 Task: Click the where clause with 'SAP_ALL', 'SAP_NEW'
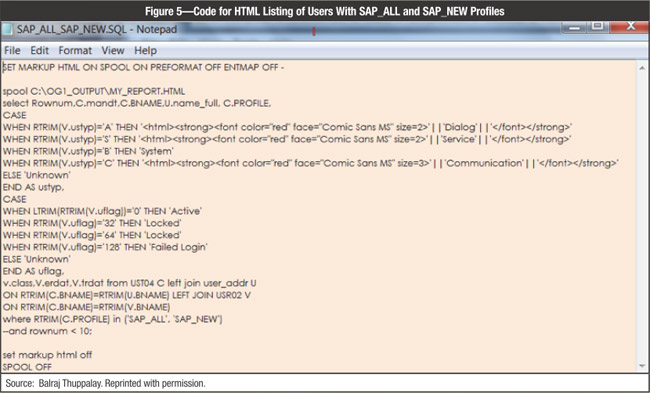[112, 320]
